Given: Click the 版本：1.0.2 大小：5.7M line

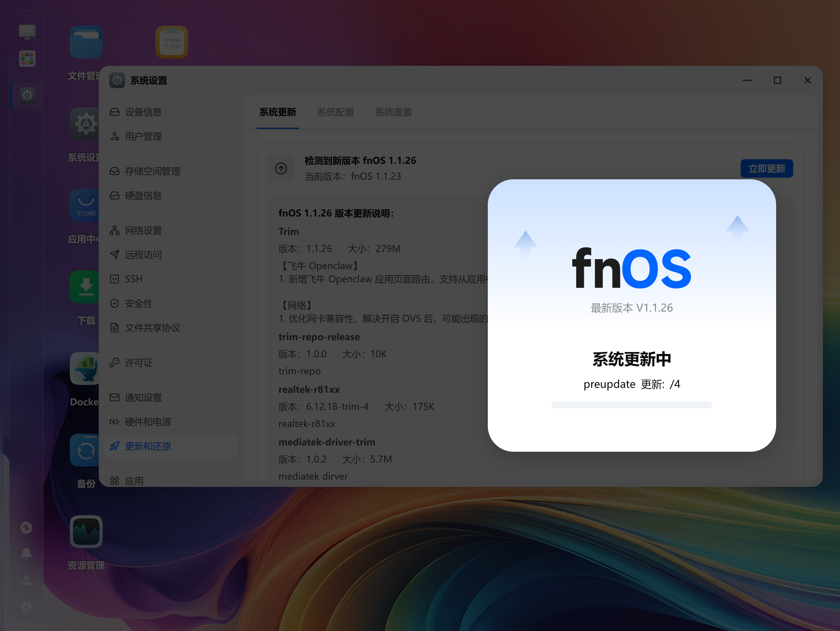Looking at the screenshot, I should [335, 459].
